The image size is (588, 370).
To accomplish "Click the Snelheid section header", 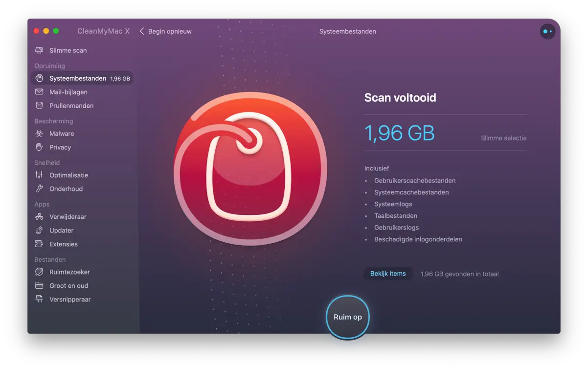I will (x=47, y=162).
